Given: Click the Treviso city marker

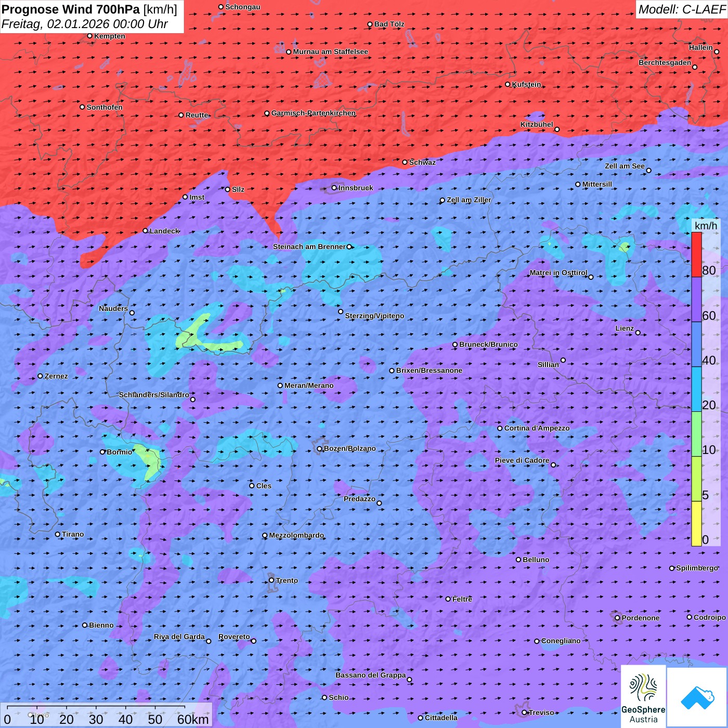Looking at the screenshot, I should pyautogui.click(x=525, y=712).
